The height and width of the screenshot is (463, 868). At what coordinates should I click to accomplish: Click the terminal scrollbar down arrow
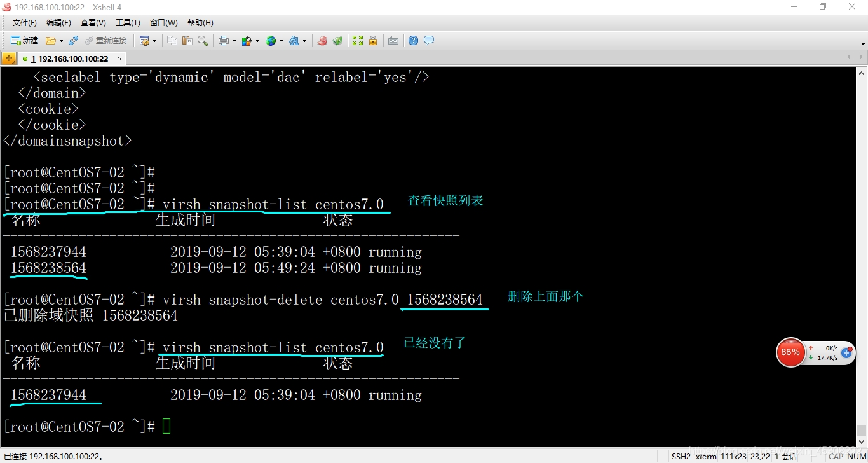pyautogui.click(x=862, y=443)
